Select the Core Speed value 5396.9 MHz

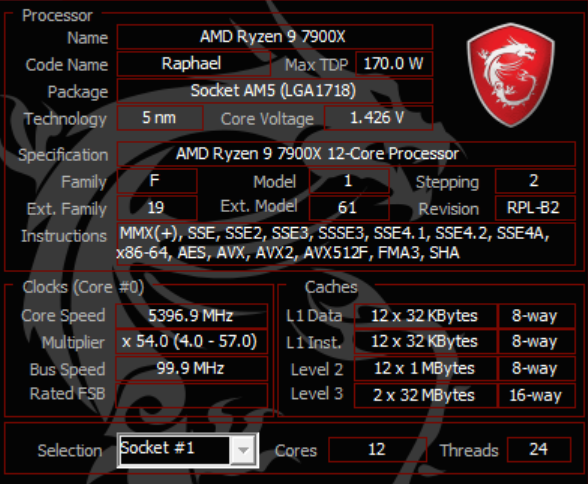pyautogui.click(x=192, y=316)
